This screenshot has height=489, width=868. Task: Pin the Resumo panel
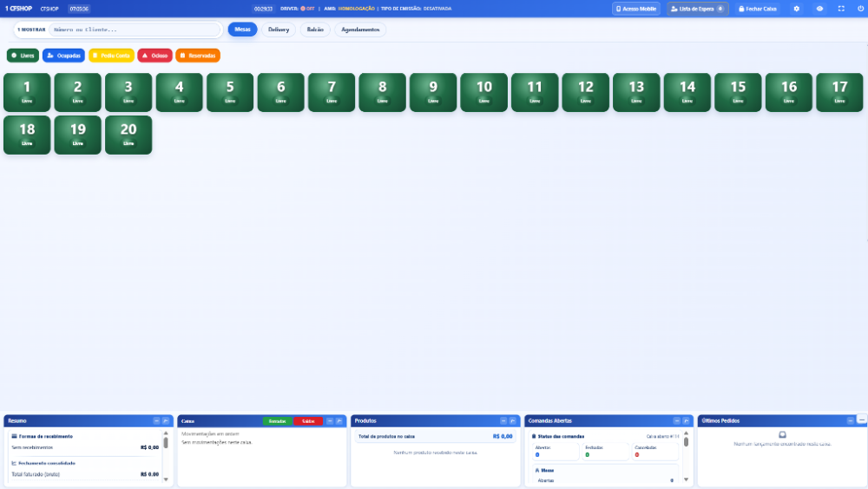click(x=166, y=421)
